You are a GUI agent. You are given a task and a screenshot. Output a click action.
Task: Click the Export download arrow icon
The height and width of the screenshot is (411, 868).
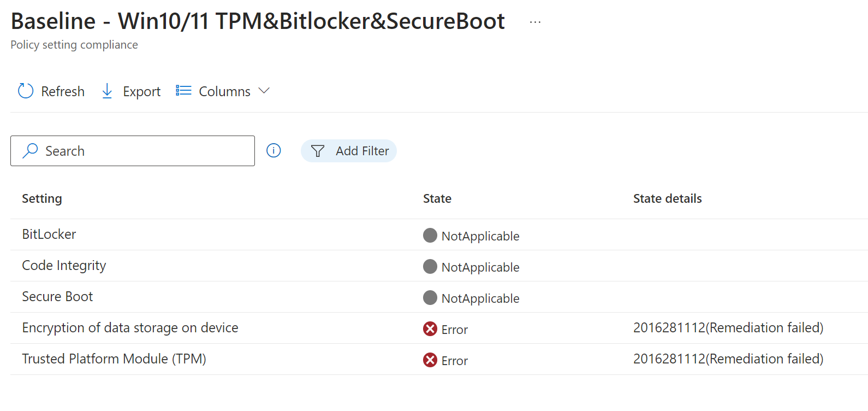point(107,91)
